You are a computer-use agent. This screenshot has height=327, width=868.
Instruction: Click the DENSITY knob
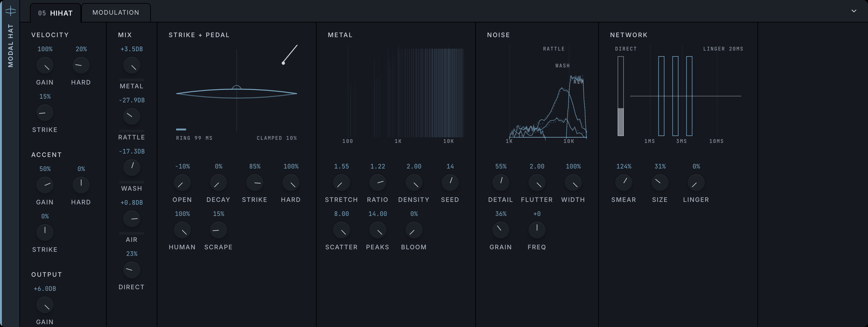[414, 183]
